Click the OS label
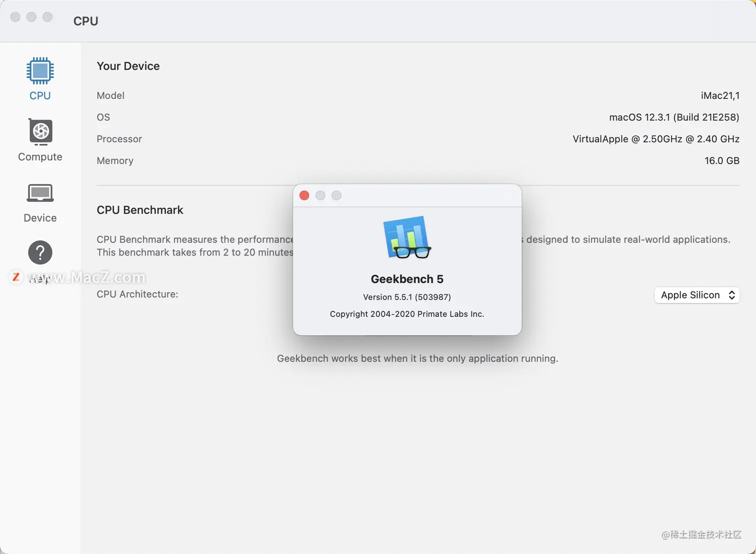 [x=103, y=117]
